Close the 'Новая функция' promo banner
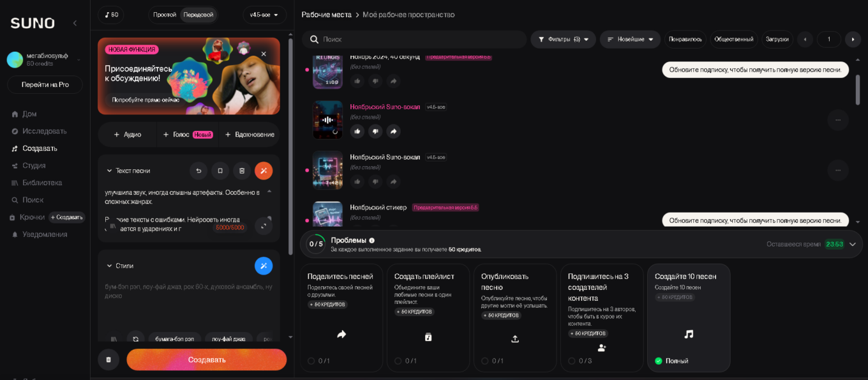The height and width of the screenshot is (380, 868). pos(264,54)
